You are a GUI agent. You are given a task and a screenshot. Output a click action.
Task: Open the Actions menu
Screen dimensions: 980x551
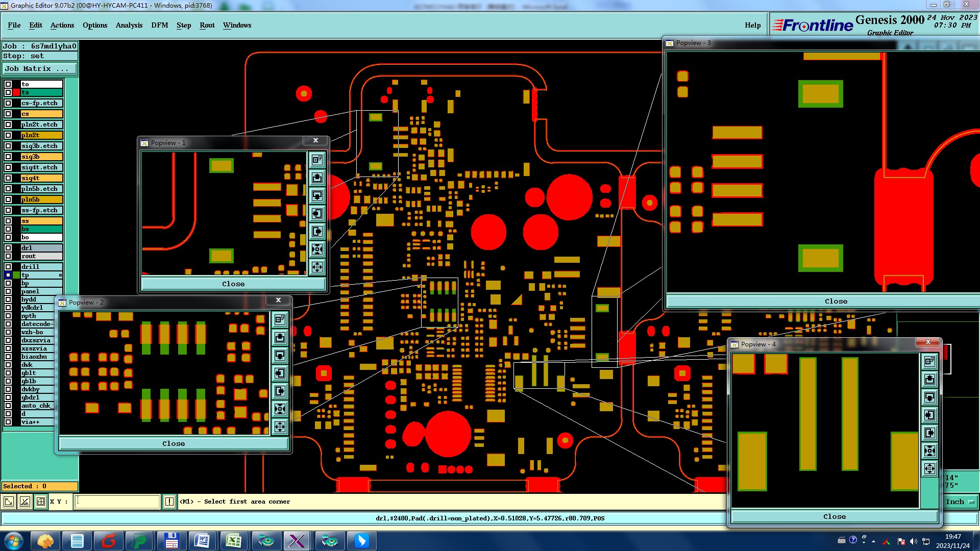pyautogui.click(x=62, y=25)
